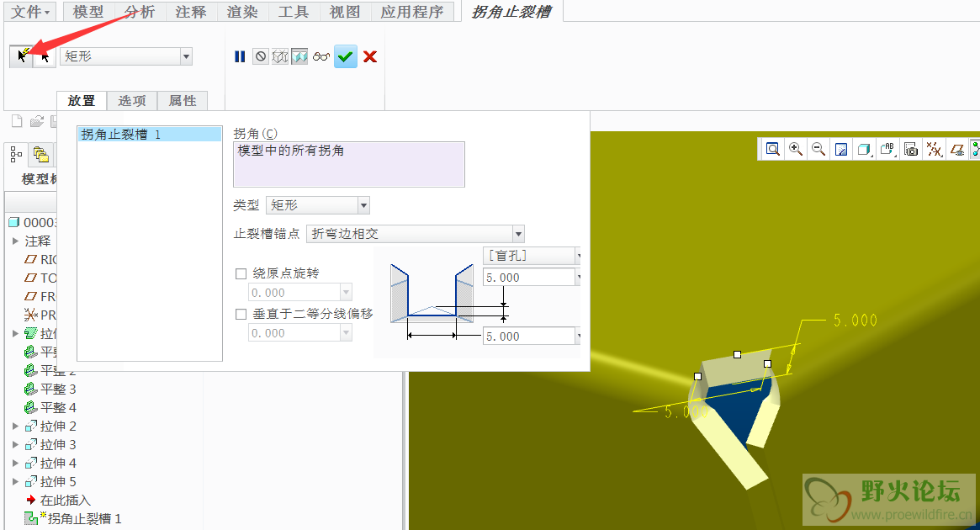Select 平整 4 in model tree
Viewport: 980px width, 530px height.
50,407
